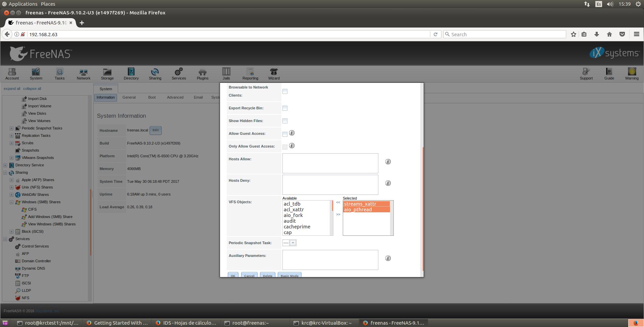This screenshot has width=644, height=327.
Task: Select acl_xattr in Available VFS list
Action: 294,210
